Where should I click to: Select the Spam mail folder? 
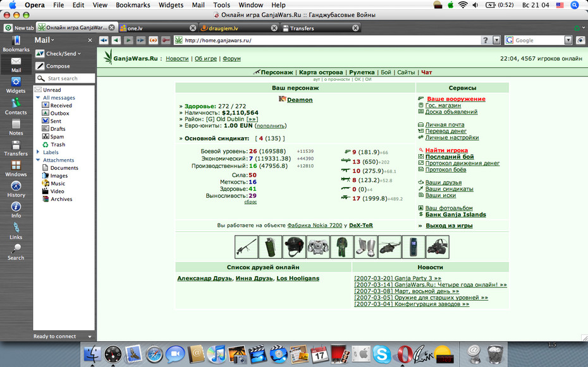[57, 136]
